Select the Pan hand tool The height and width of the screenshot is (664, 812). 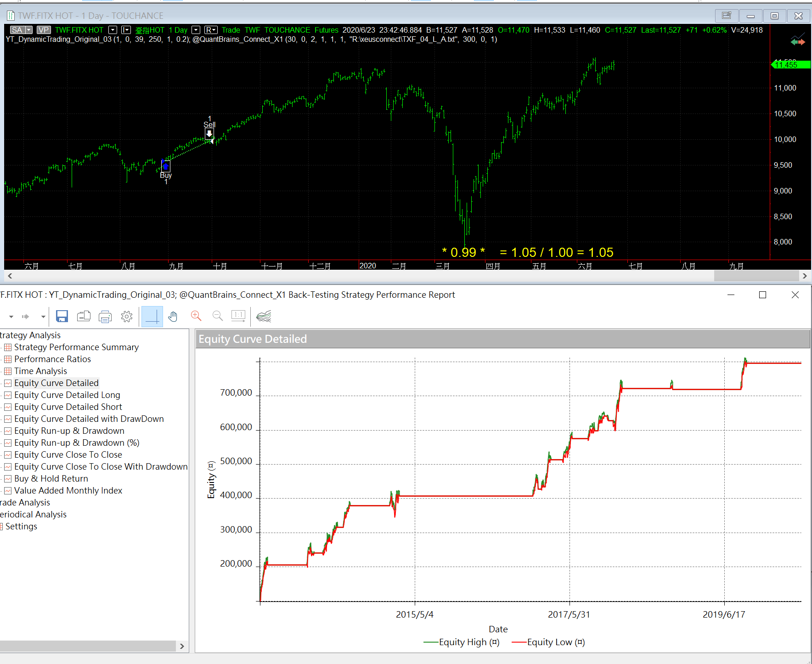(173, 316)
